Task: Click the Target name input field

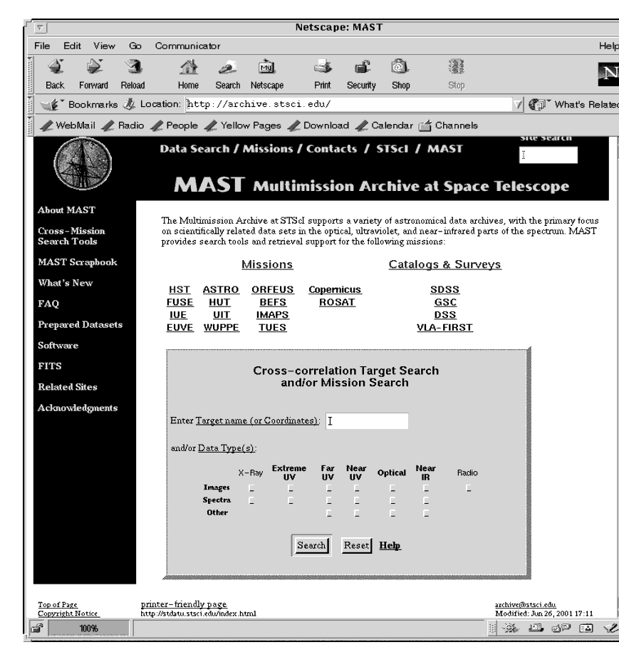Action: (367, 421)
